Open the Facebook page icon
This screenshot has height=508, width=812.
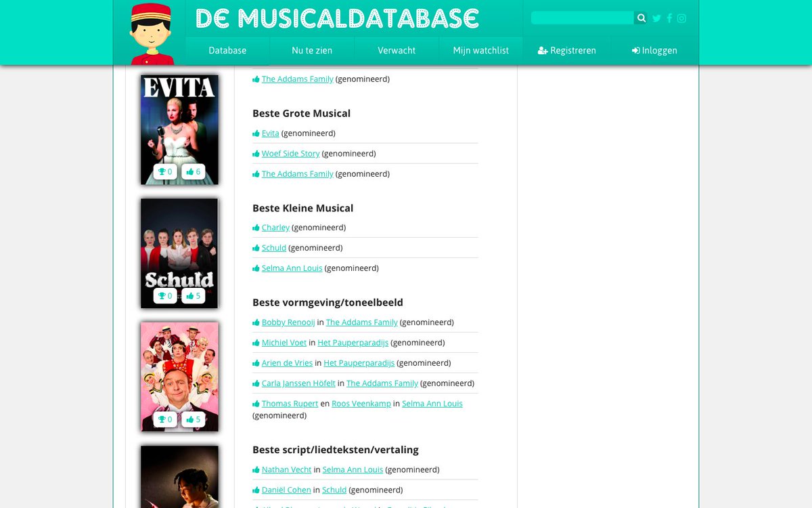point(669,18)
